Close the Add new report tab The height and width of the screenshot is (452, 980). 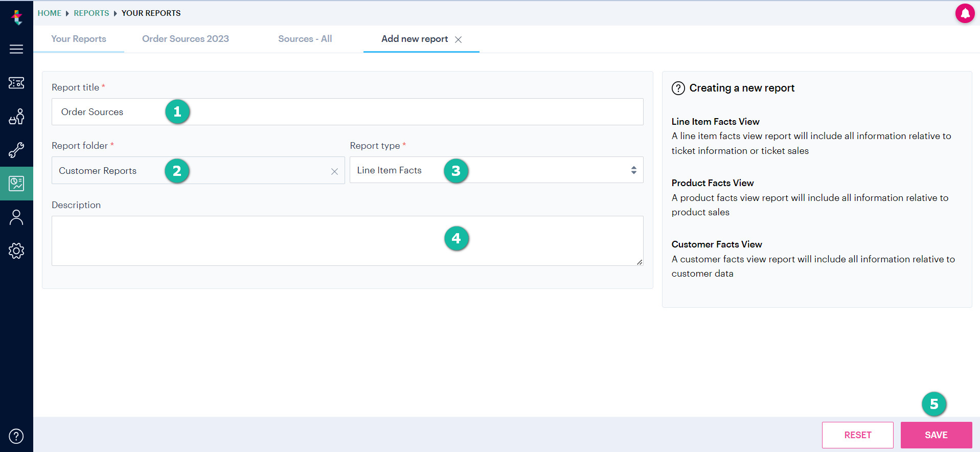point(459,39)
